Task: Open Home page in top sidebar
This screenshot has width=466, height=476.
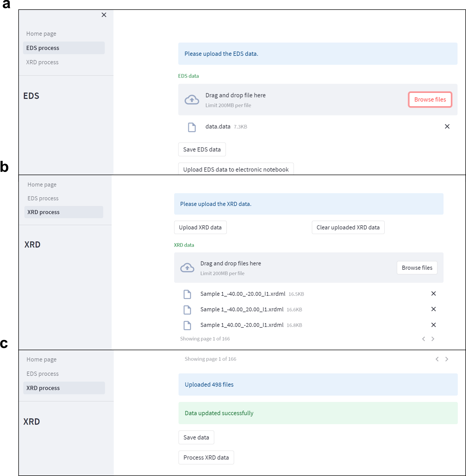Action: click(x=41, y=34)
